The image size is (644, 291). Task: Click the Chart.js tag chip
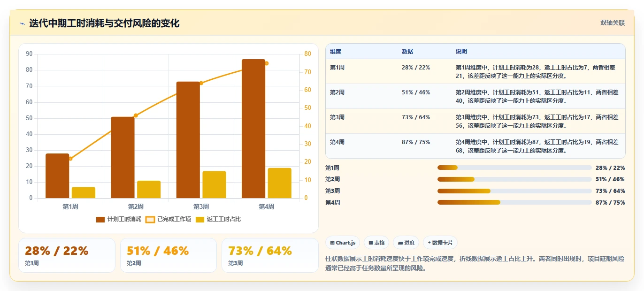(x=343, y=243)
